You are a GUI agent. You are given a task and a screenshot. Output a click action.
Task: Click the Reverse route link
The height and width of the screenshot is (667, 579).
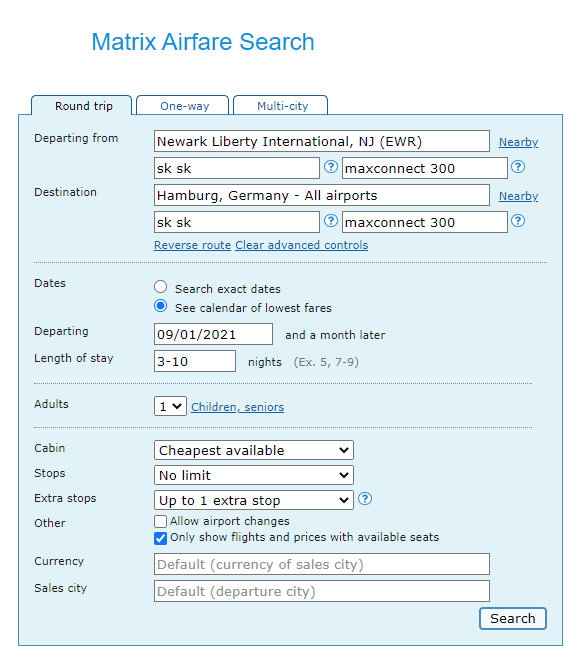[192, 245]
